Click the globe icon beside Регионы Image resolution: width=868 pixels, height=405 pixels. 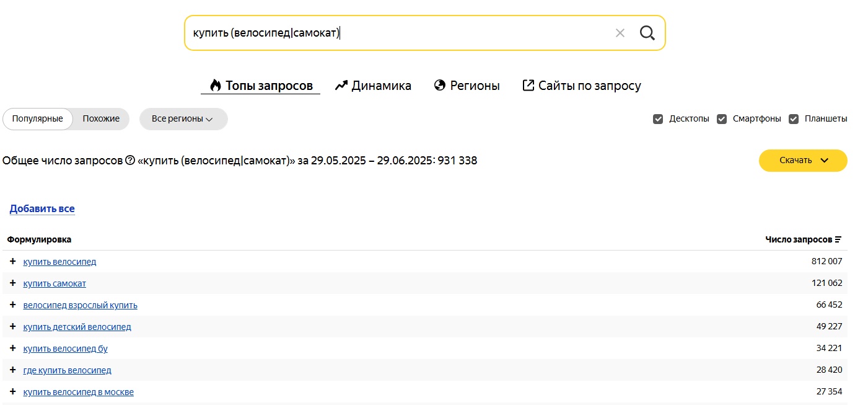440,85
